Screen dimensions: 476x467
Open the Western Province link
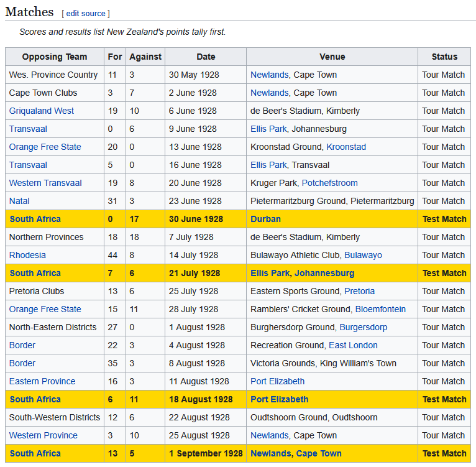tap(43, 435)
